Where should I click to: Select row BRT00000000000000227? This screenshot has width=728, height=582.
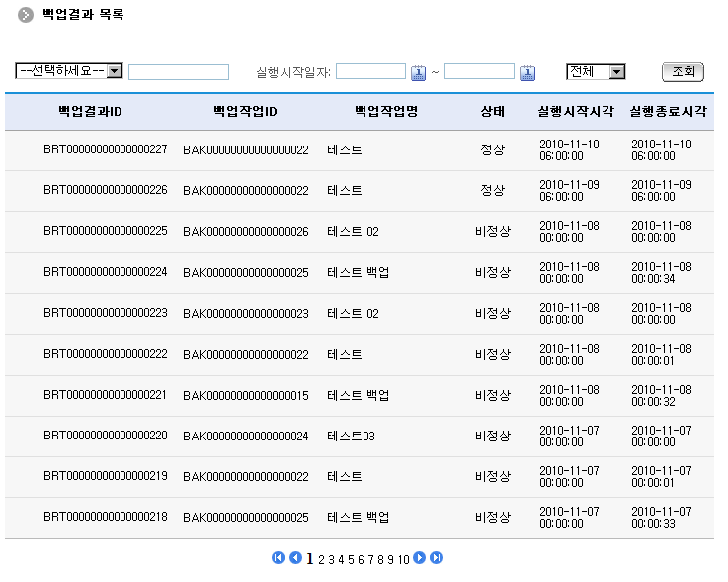105,150
